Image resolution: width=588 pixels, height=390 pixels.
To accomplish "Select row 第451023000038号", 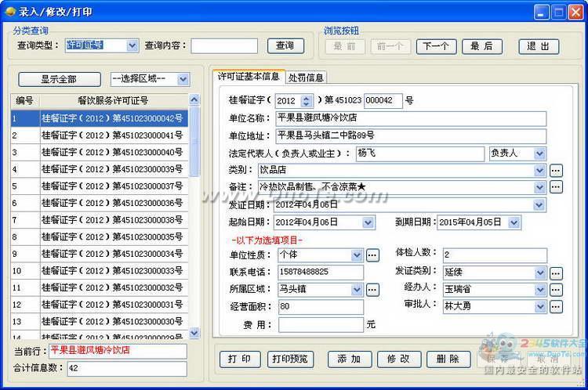I will 100,220.
